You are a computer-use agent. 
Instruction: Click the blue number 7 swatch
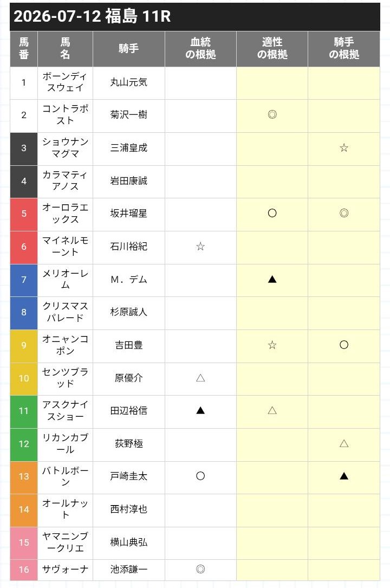[24, 280]
